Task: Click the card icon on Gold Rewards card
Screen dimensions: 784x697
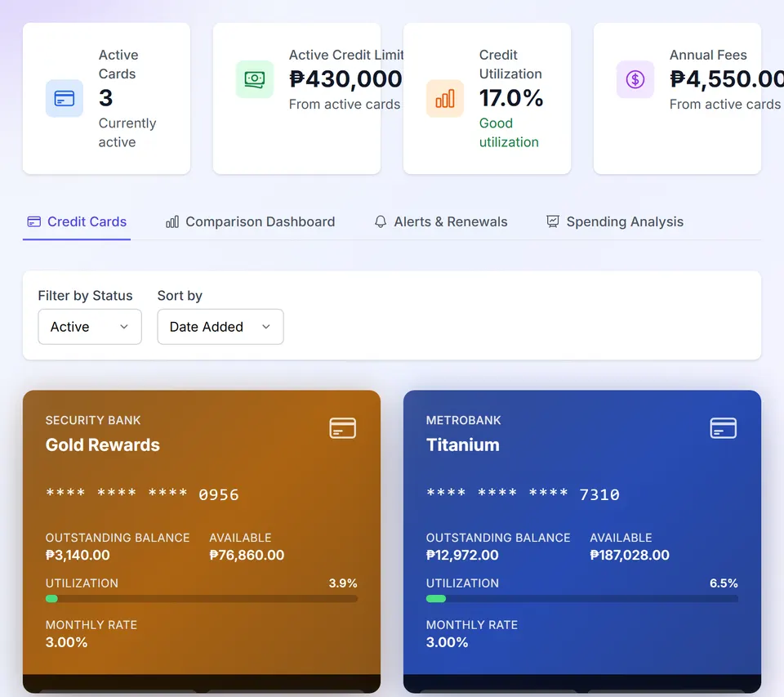Action: tap(342, 428)
